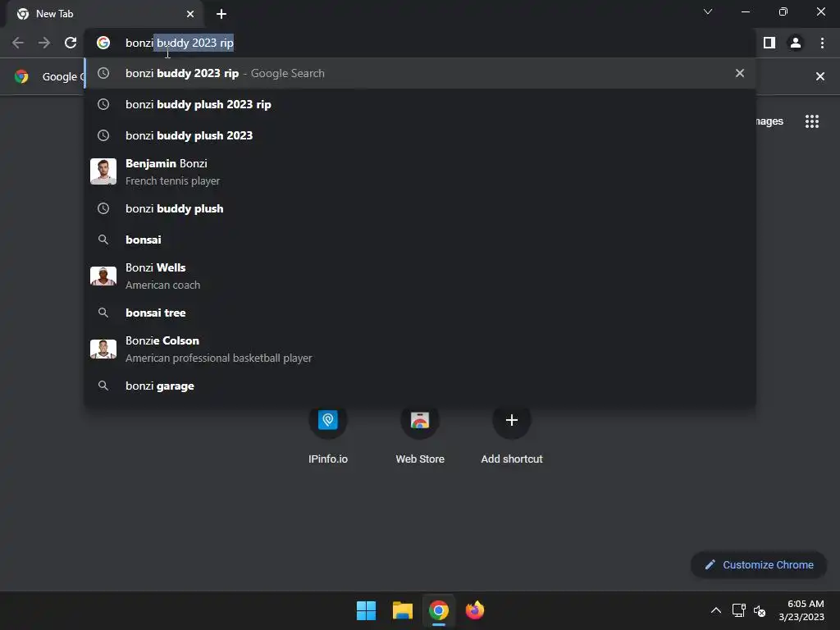
Task: Click the Google G icon in address bar
Action: [103, 43]
